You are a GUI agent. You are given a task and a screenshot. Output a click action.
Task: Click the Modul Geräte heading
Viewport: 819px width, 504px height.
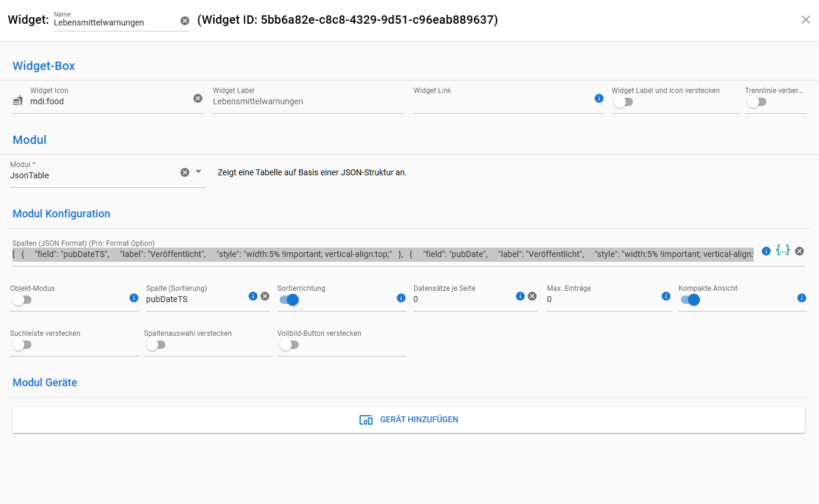point(45,383)
